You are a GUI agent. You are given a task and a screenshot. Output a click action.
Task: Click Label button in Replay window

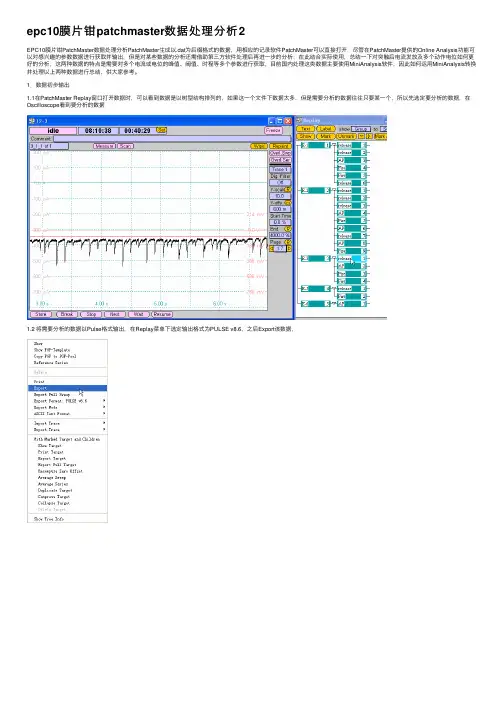(x=326, y=129)
